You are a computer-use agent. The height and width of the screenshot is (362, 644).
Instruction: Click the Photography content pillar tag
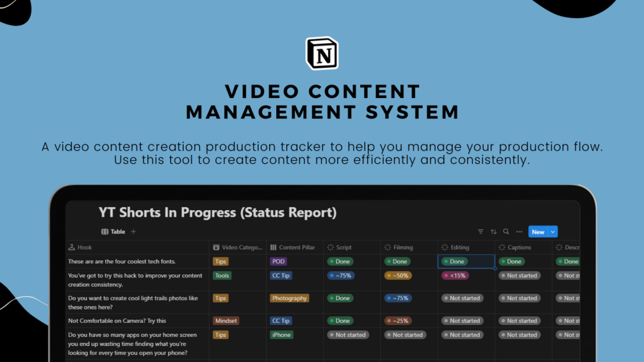(289, 298)
